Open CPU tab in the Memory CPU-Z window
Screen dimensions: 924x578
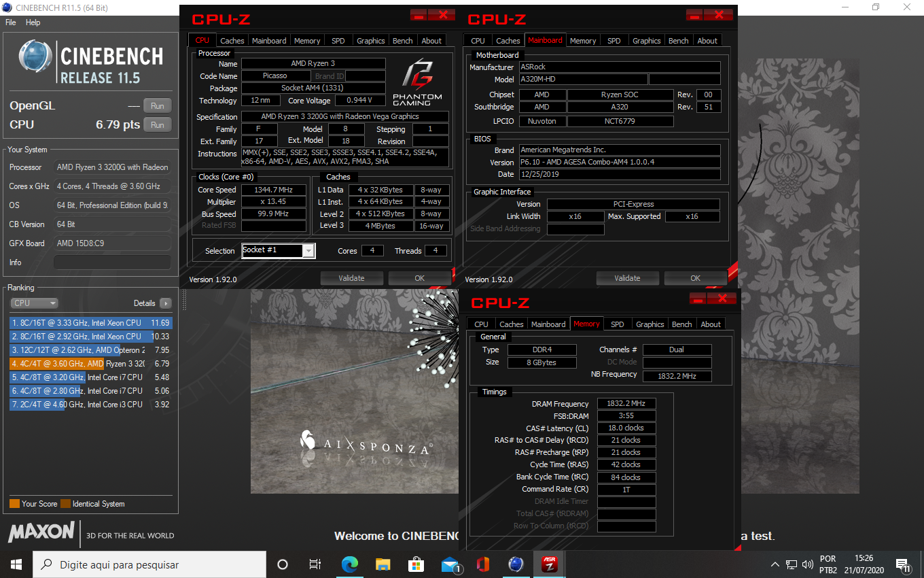pos(482,324)
